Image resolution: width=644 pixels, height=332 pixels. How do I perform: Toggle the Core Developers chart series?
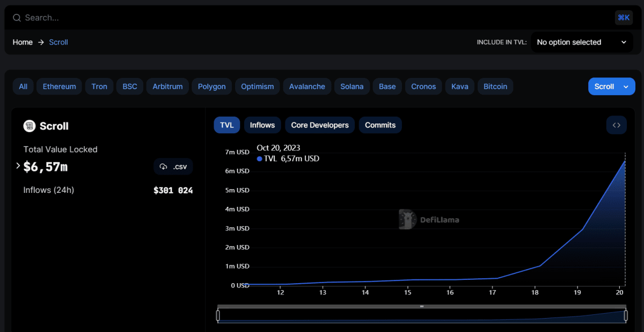[320, 125]
